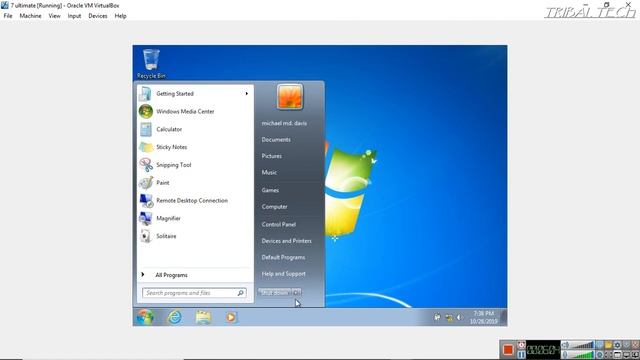Screen dimensions: 640x360
Task: Open Computer from the Start menu
Action: point(274,207)
